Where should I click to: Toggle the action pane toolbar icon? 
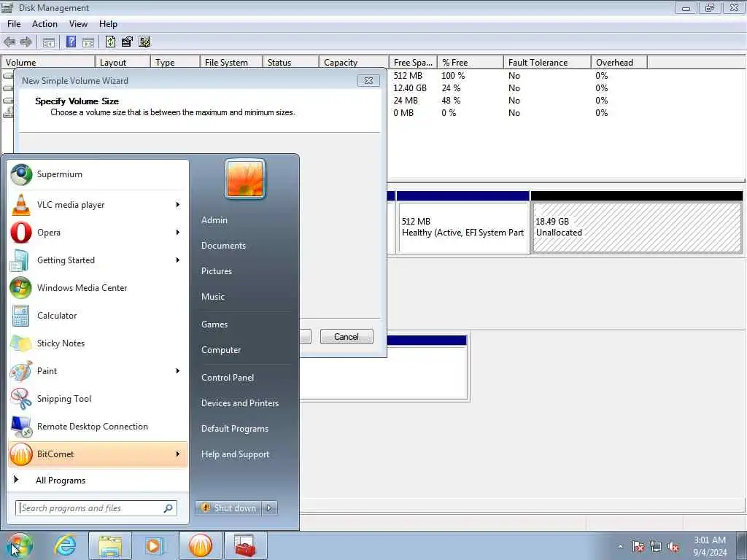(x=88, y=42)
